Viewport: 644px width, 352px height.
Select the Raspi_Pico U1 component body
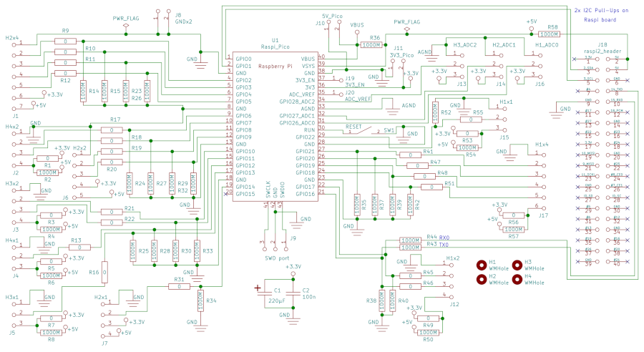tap(275, 127)
